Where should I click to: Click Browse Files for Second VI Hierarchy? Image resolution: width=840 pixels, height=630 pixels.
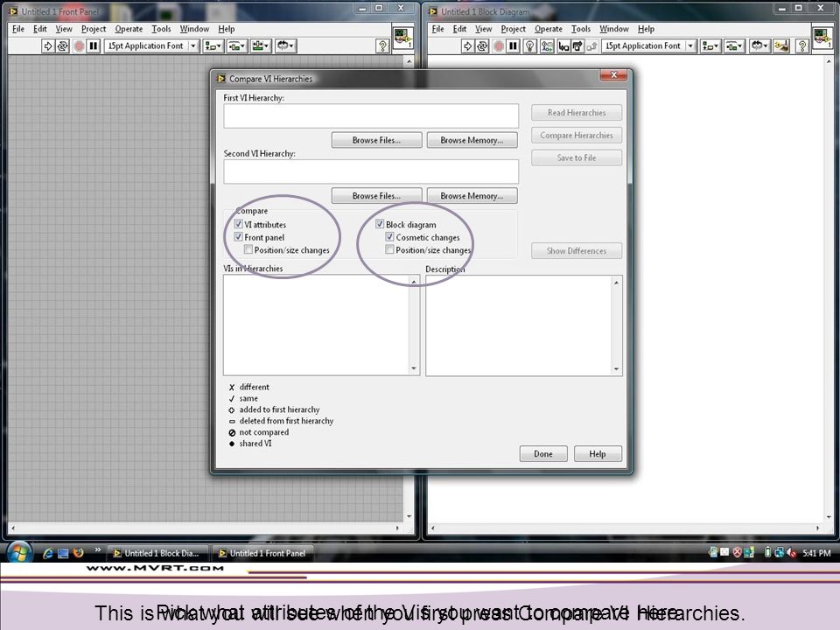(376, 195)
